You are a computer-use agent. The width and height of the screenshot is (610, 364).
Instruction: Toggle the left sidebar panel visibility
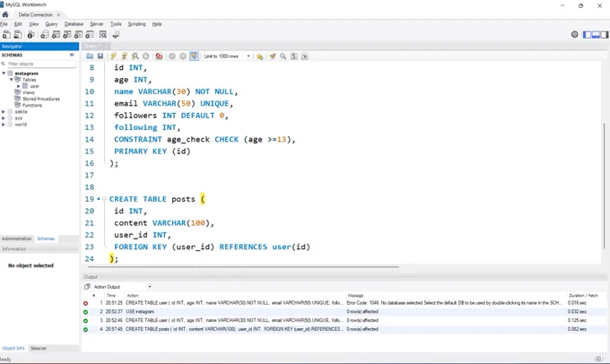(587, 35)
